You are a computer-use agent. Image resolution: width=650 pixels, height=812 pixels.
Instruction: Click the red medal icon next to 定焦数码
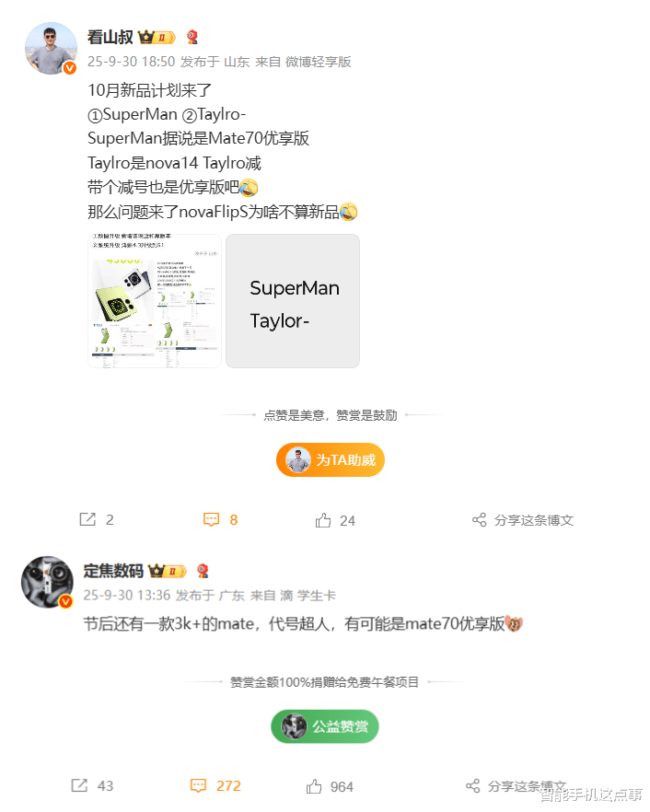point(203,571)
